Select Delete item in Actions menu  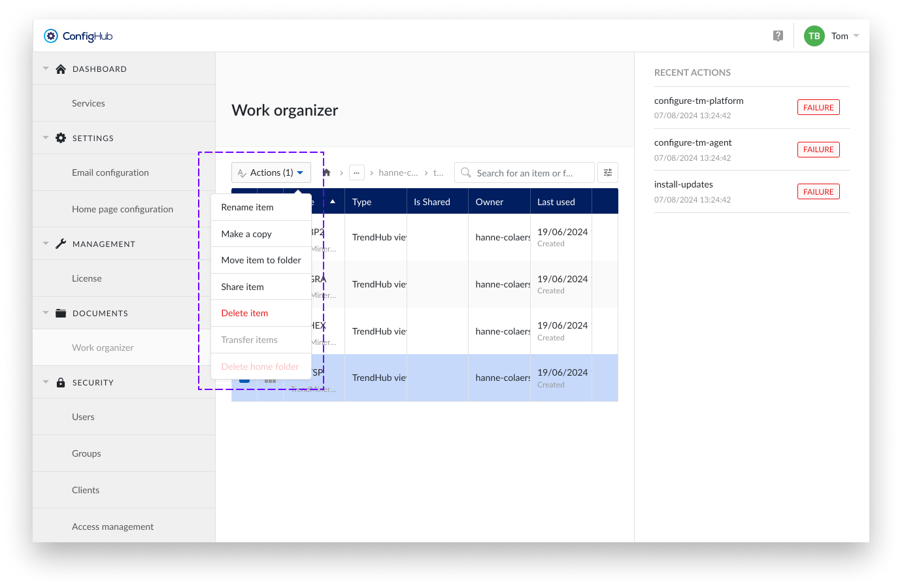tap(244, 313)
